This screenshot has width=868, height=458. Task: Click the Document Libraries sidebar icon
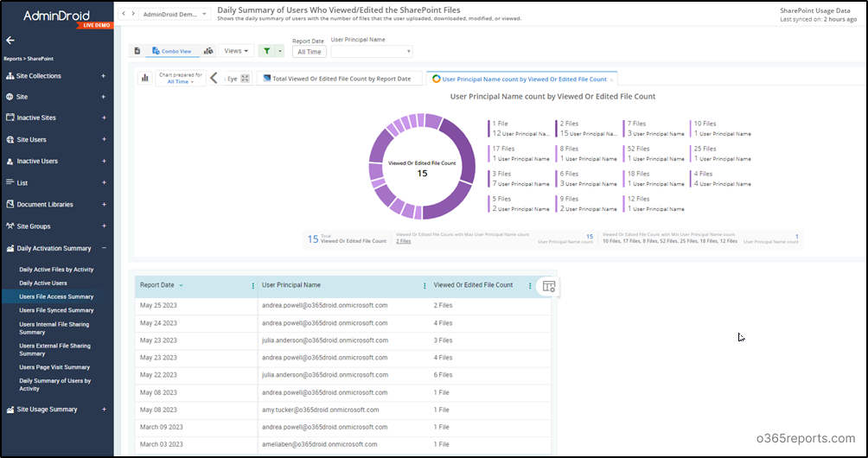tap(10, 204)
